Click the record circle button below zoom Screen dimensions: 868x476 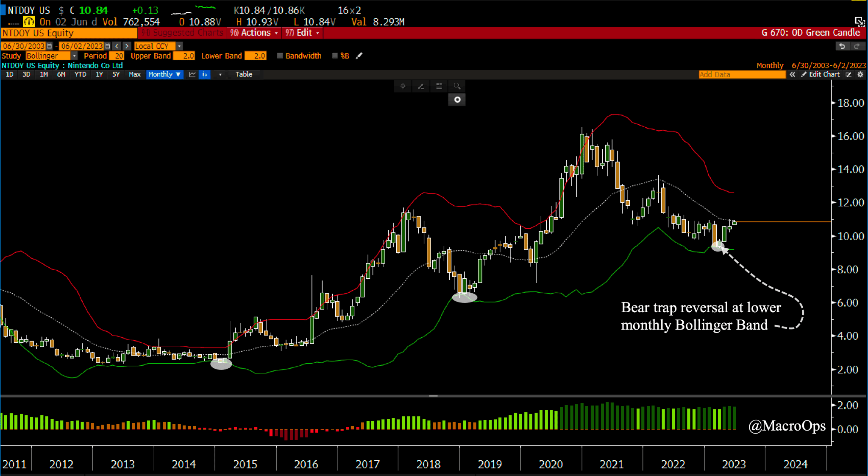click(457, 100)
